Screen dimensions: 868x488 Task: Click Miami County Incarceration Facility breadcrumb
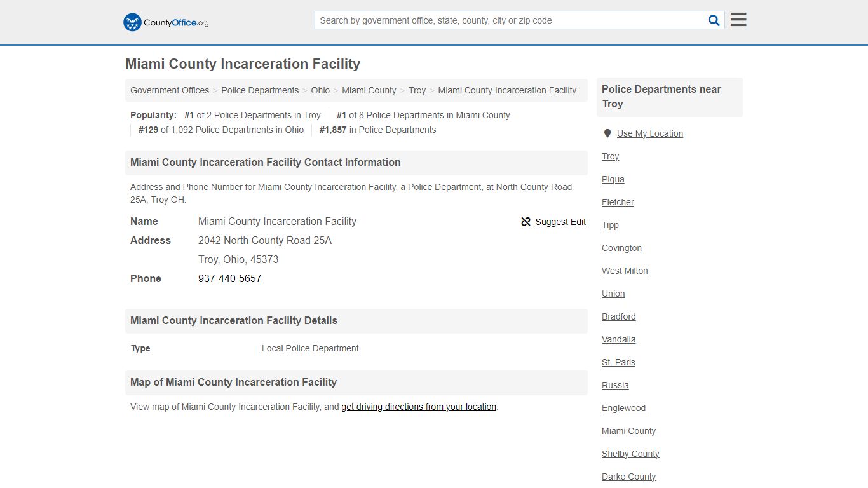[x=507, y=90]
